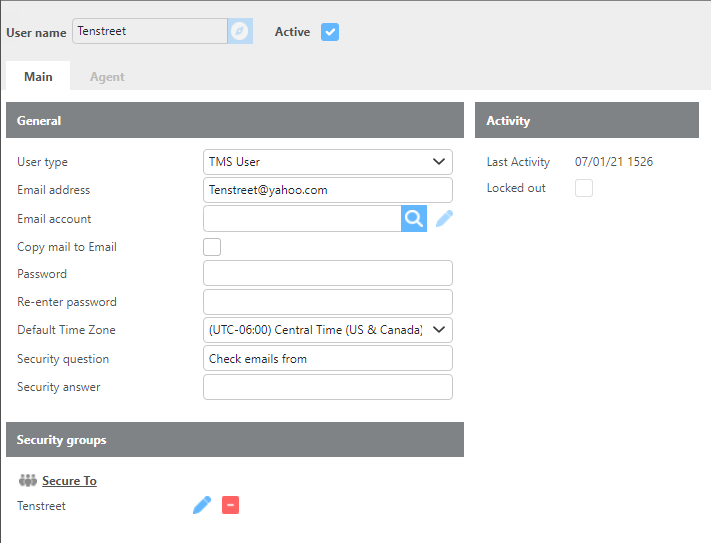Click the Re-enter password field
Viewport: 711px width, 543px height.
pyautogui.click(x=327, y=302)
